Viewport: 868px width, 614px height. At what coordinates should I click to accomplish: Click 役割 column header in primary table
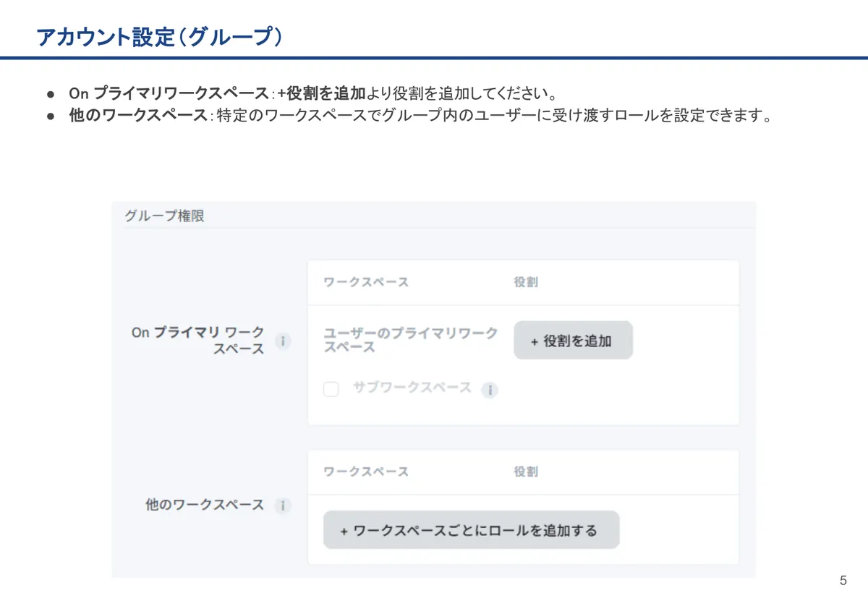tap(526, 282)
